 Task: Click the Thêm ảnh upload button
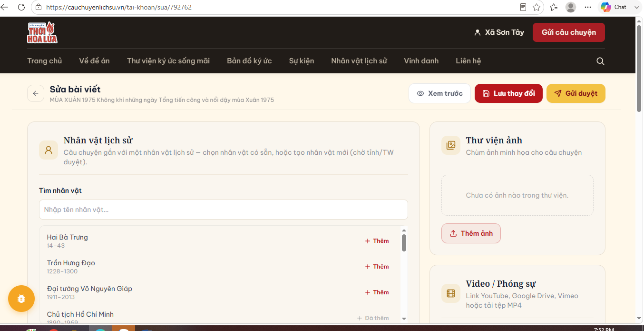click(471, 233)
